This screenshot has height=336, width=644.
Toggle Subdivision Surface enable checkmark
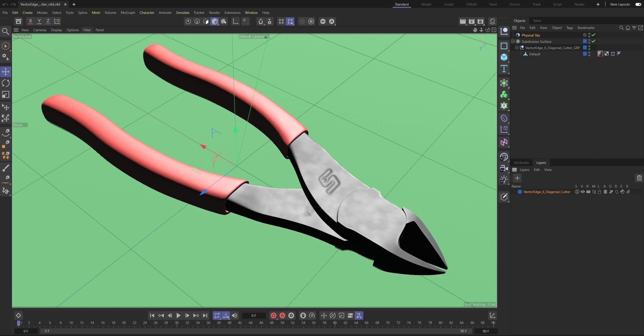pos(593,41)
